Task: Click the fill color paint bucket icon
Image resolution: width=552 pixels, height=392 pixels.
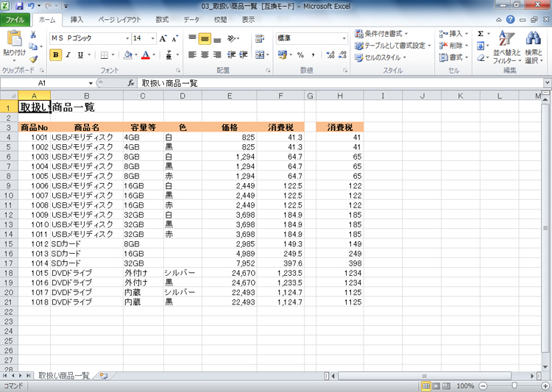Action: [128, 55]
